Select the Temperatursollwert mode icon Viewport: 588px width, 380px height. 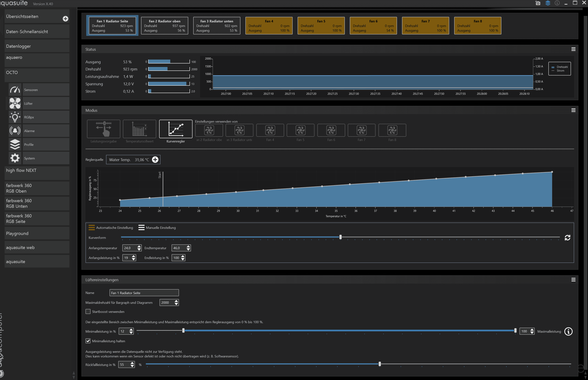coord(140,129)
